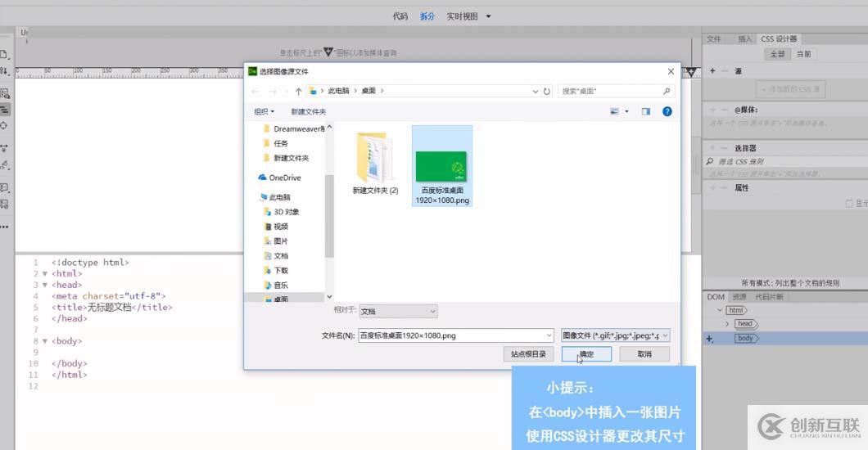Select the Dreamweaver folder in sidebar
Image resolution: width=868 pixels, height=450 pixels.
coord(294,128)
